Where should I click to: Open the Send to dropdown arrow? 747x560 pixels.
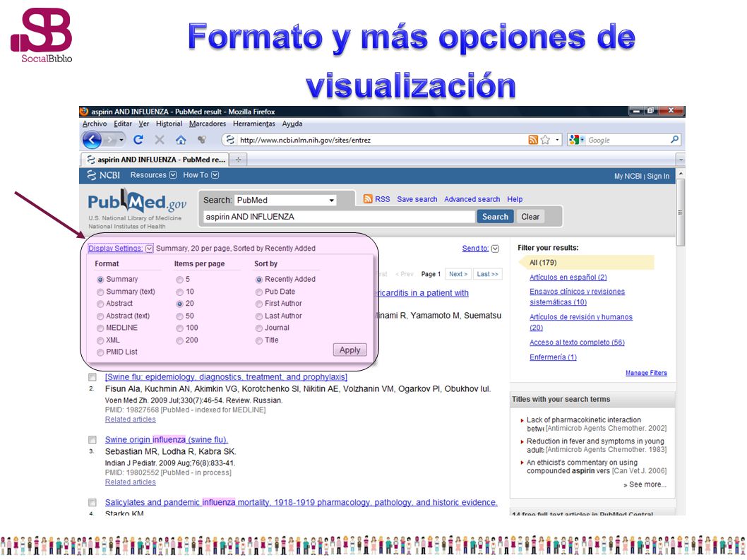point(496,249)
